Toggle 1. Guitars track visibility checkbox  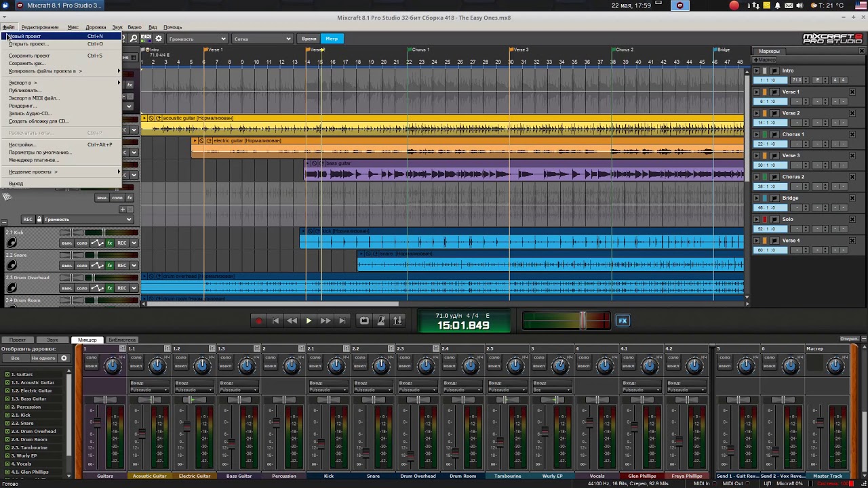(7, 374)
